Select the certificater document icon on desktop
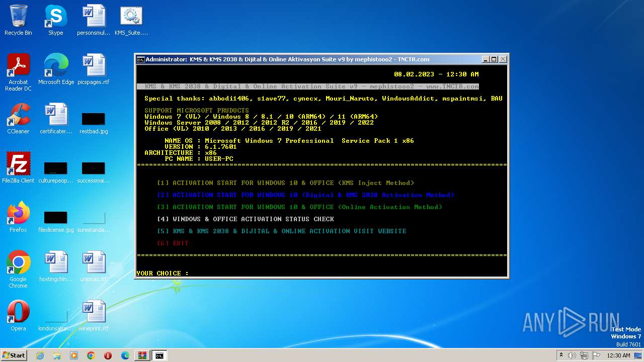 click(x=56, y=119)
